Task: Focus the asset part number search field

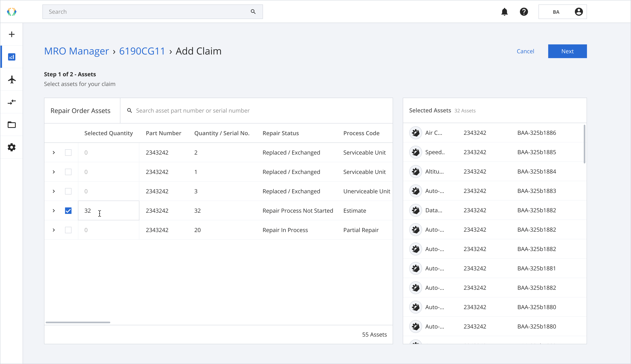Action: (x=257, y=111)
